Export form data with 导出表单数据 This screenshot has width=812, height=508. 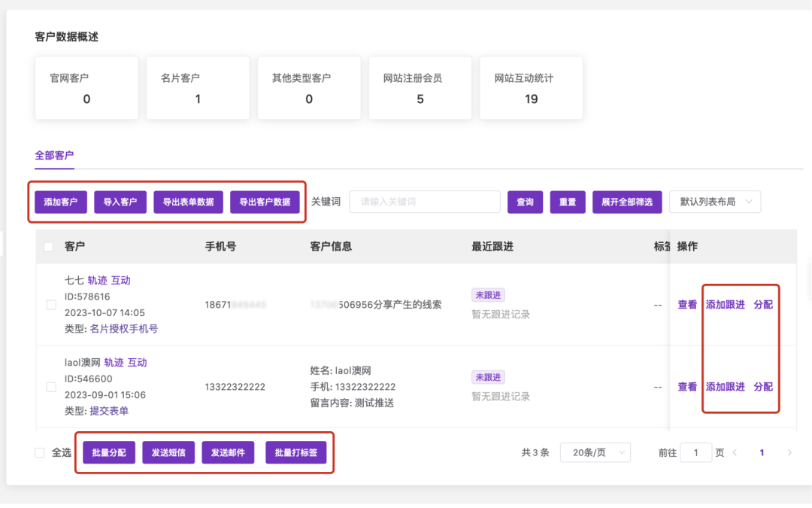tap(188, 202)
